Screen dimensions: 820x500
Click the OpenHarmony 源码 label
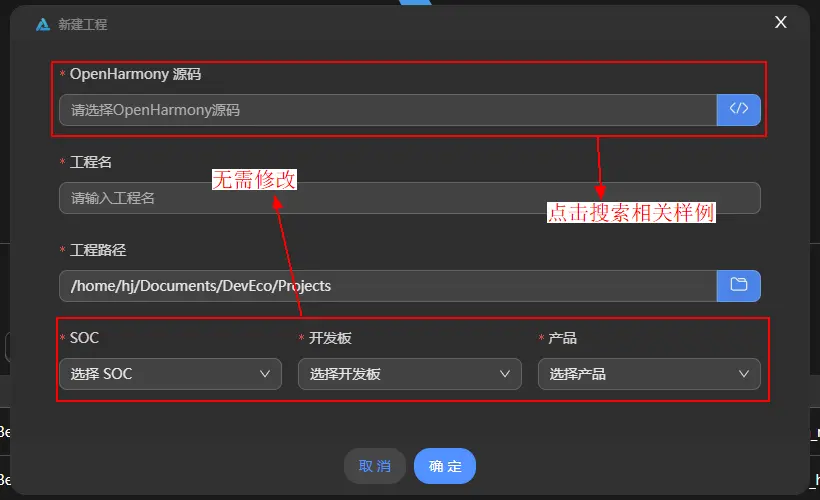pyautogui.click(x=135, y=74)
